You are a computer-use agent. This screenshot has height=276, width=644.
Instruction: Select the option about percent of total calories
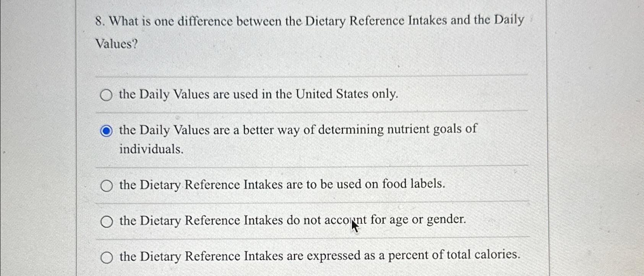[x=107, y=258]
